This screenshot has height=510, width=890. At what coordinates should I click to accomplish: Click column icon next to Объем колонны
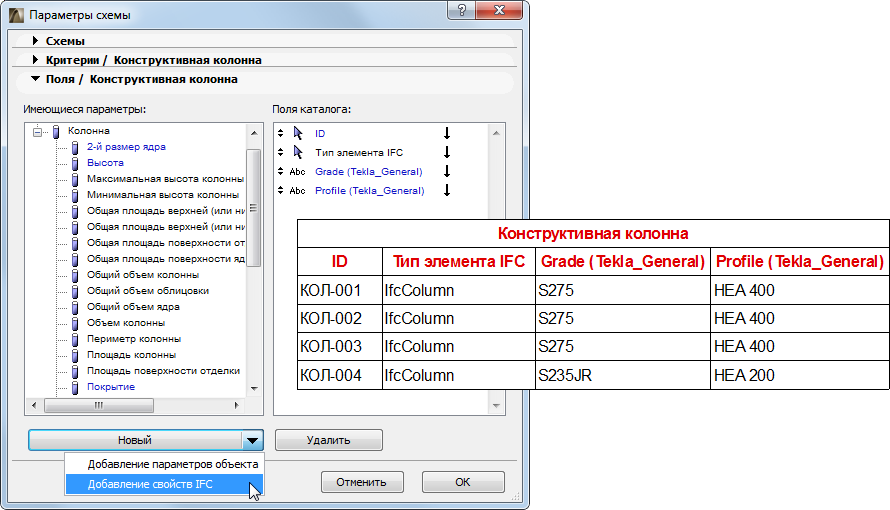[75, 323]
